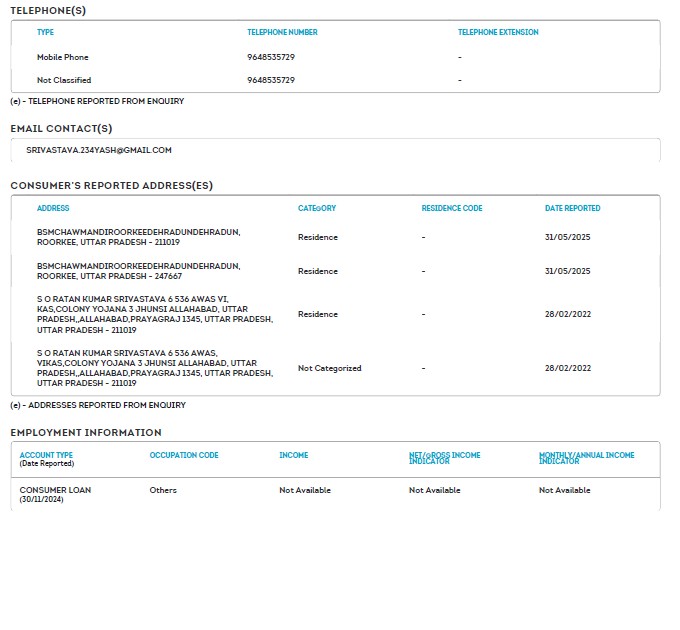Screen dimensions: 680x630
Task: Click the Roorkee address with PIN 247667
Action: click(138, 271)
